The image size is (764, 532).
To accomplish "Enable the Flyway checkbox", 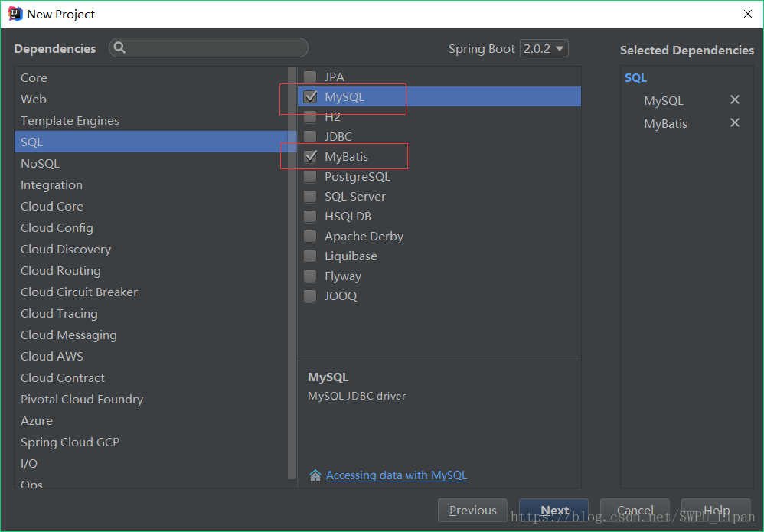I will 310,276.
